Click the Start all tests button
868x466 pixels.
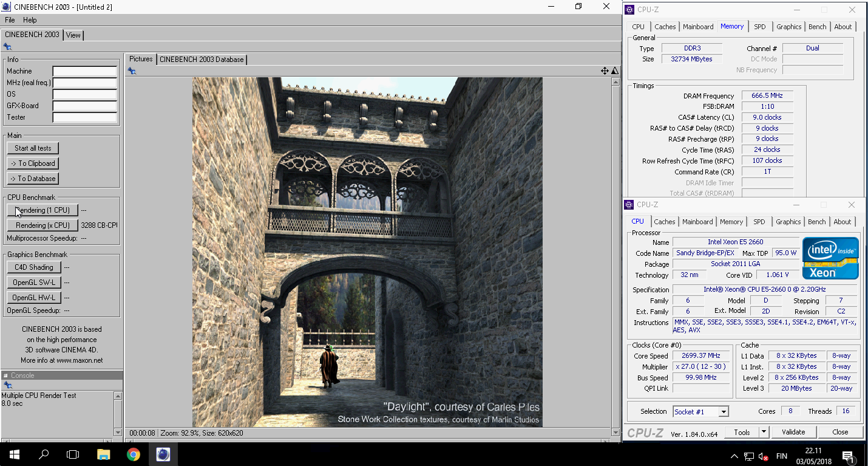click(x=33, y=148)
